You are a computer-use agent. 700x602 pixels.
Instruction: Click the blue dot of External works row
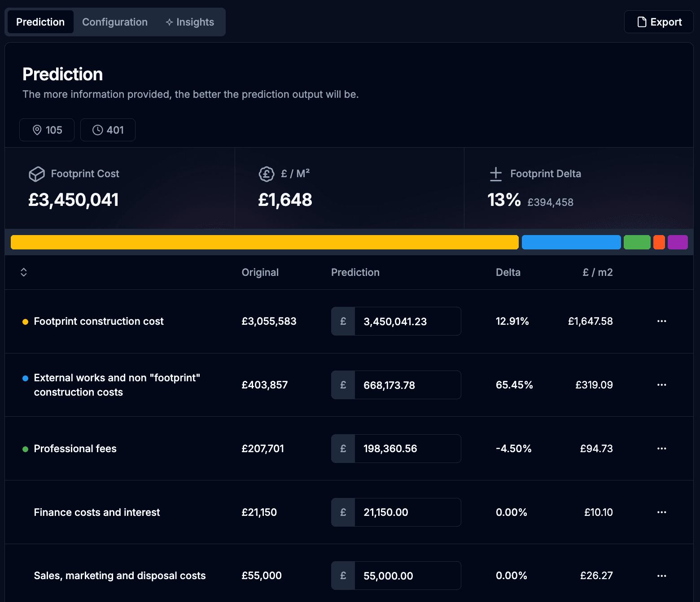point(26,378)
